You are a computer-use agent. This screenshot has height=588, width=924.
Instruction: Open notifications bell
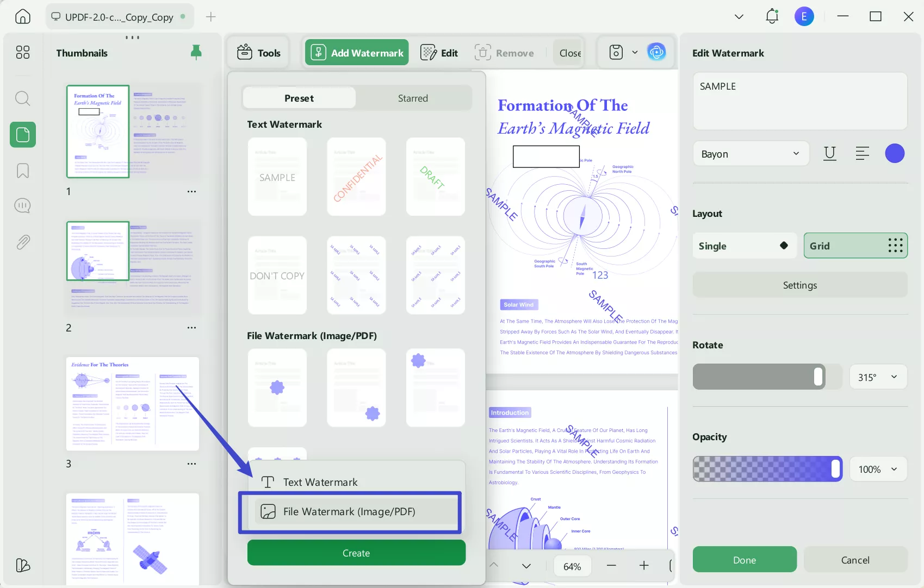pyautogui.click(x=772, y=16)
